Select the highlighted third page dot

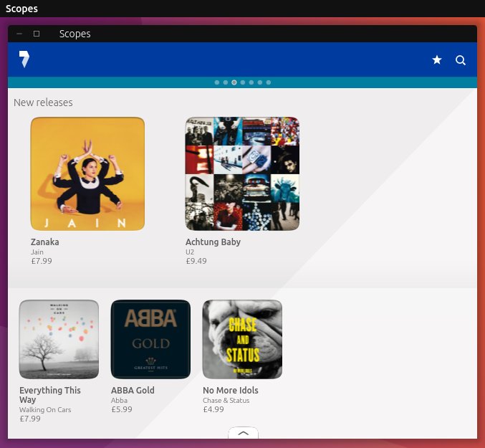tap(234, 82)
